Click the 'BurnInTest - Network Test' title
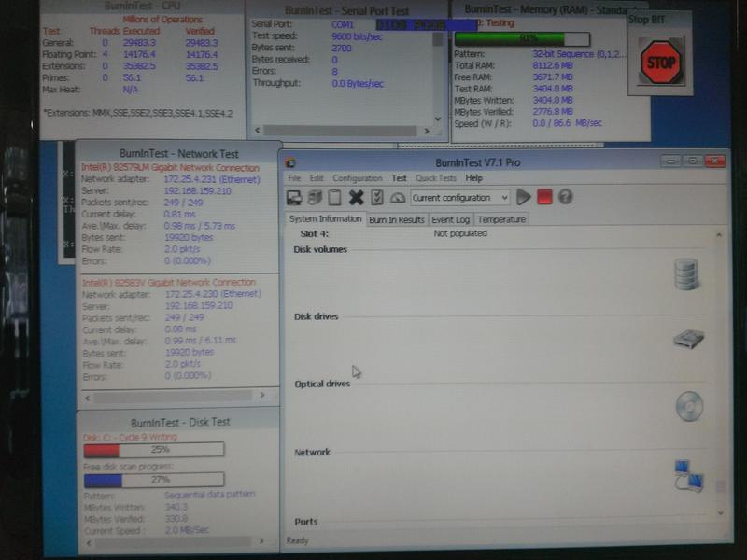The height and width of the screenshot is (560, 747). 178,154
